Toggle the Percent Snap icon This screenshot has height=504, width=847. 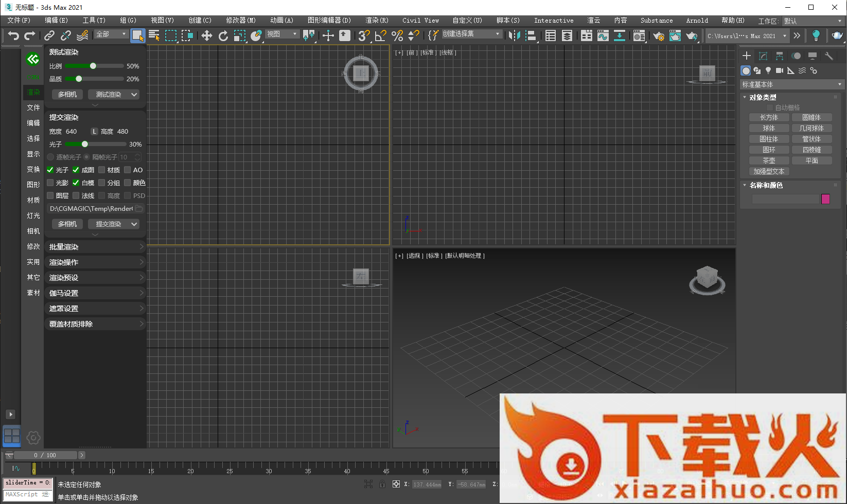(397, 35)
